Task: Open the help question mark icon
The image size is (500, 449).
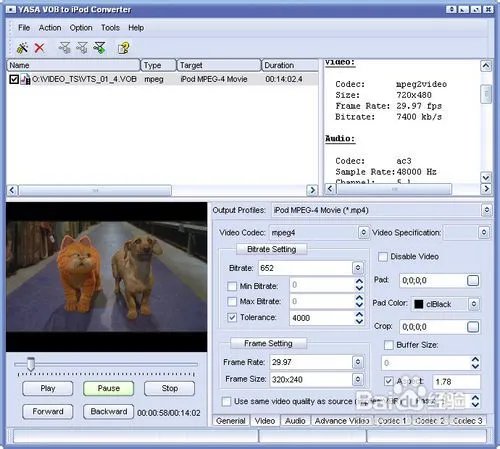Action: (x=124, y=48)
